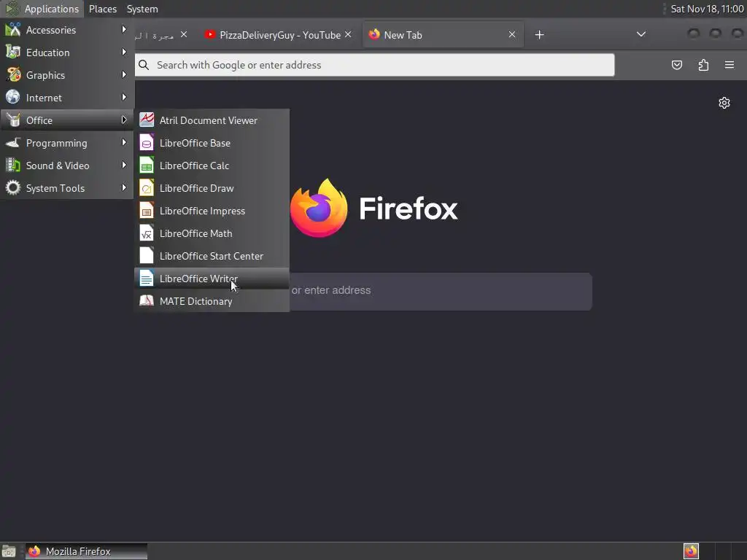Click the Internet globe icon

(x=13, y=97)
